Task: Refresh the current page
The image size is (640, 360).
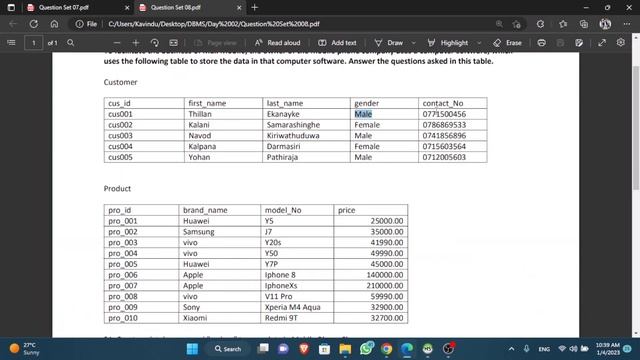Action: [33, 24]
